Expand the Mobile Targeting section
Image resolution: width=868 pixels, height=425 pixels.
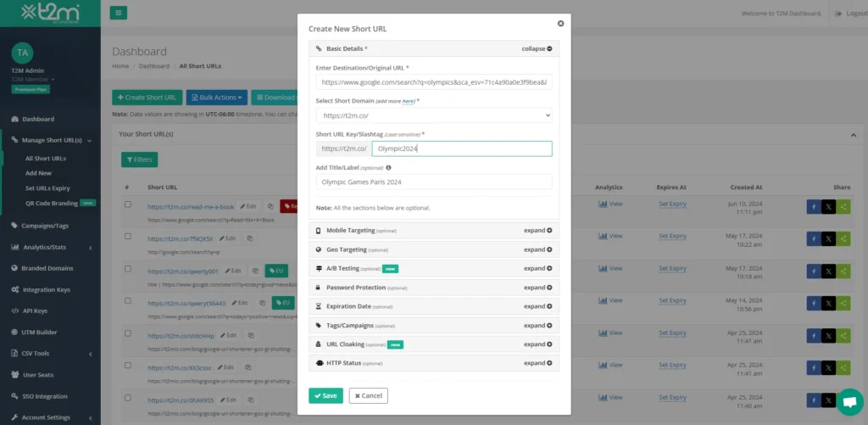(537, 231)
